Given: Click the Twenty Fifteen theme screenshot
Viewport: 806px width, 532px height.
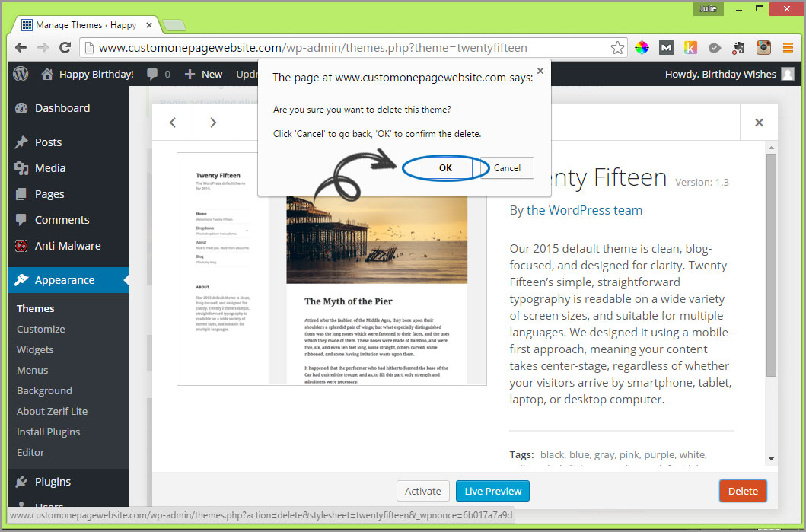Looking at the screenshot, I should pos(332,269).
